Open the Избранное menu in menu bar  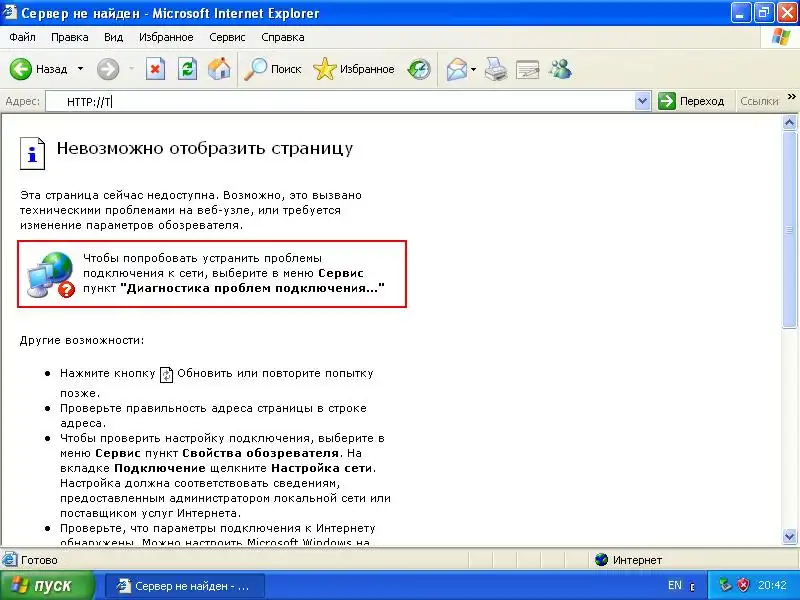[166, 37]
